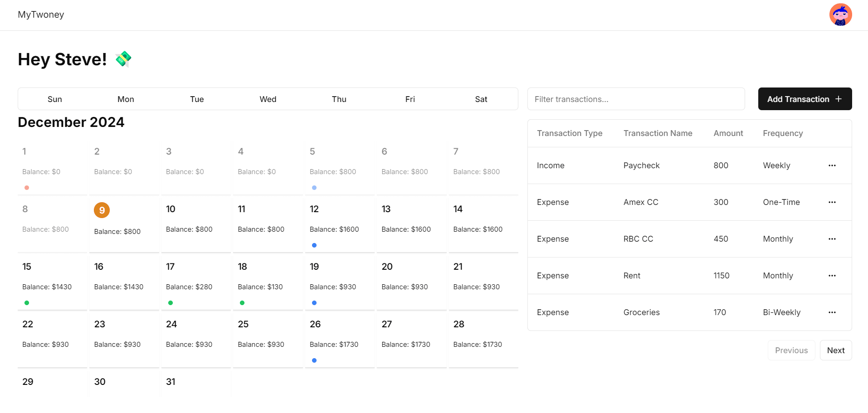Open actions menu for Paycheck row
Screen dimensions: 868x413
832,165
